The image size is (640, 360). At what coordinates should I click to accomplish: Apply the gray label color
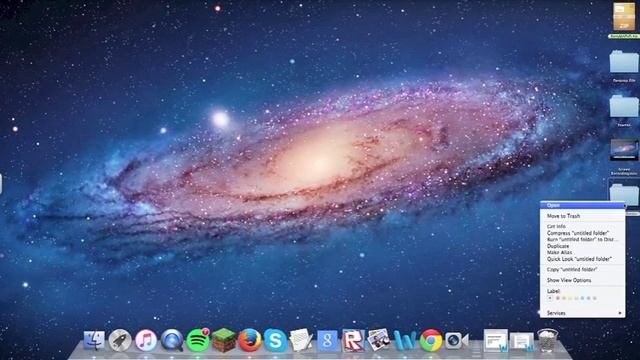pos(595,298)
